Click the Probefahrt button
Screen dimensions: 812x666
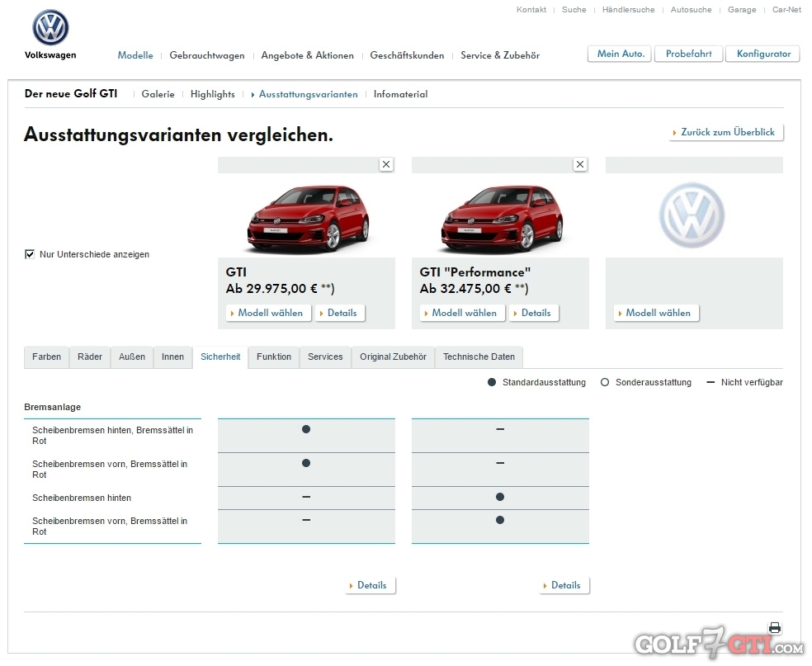pyautogui.click(x=689, y=54)
